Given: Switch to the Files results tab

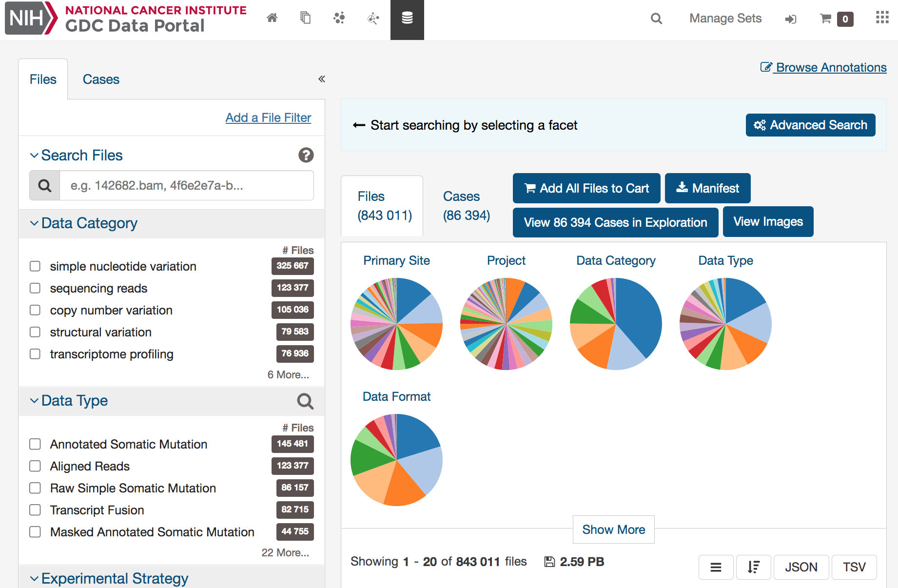Looking at the screenshot, I should (382, 205).
